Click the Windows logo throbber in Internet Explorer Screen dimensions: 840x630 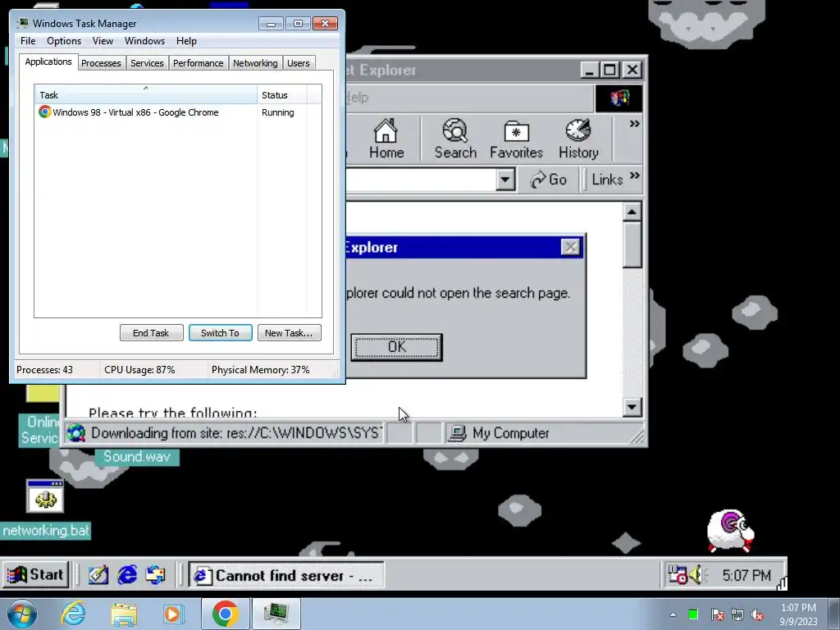click(x=619, y=98)
